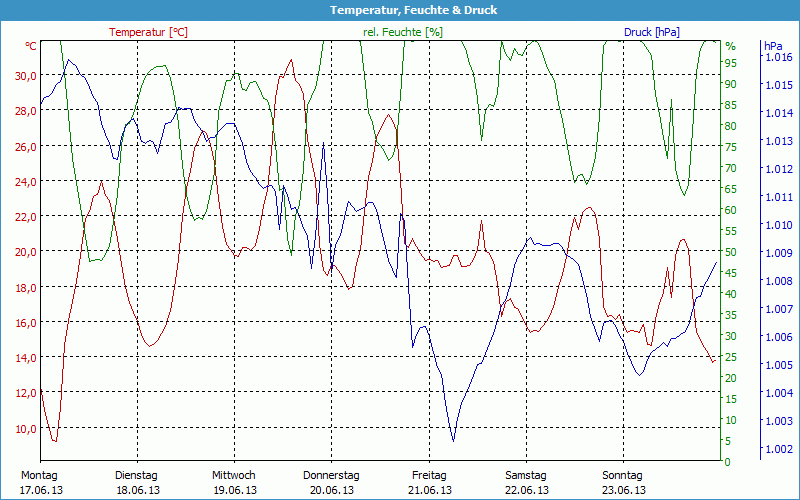Viewport: 800px width, 500px height.
Task: Select the 'Sonntag' day label
Action: 622,476
